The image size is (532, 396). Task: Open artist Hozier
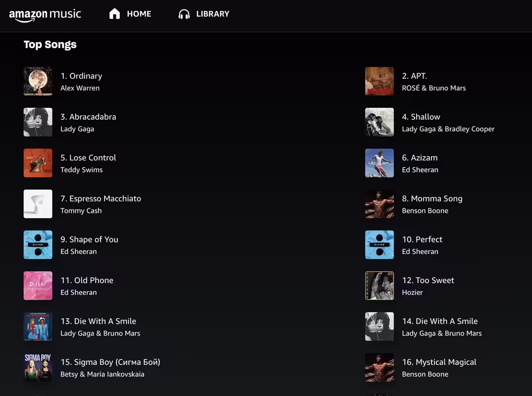[x=412, y=293]
